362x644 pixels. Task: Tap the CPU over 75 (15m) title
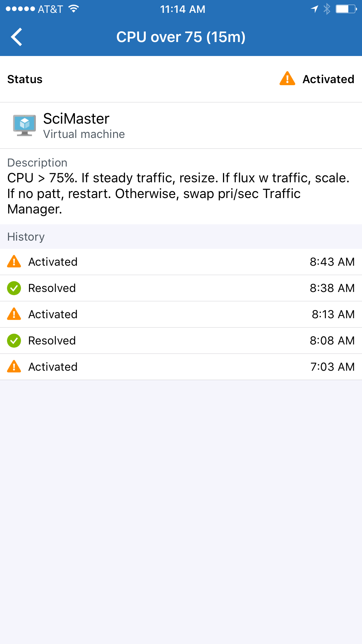181,37
